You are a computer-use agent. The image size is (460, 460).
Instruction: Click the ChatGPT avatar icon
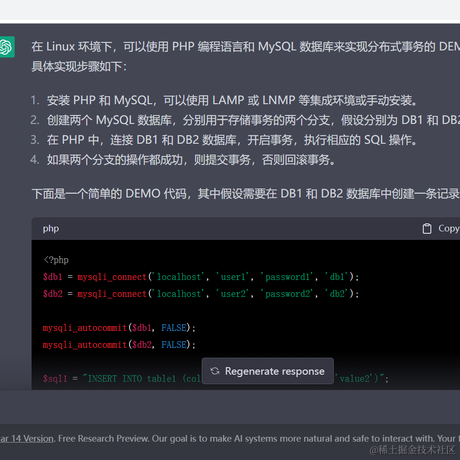(x=7, y=47)
